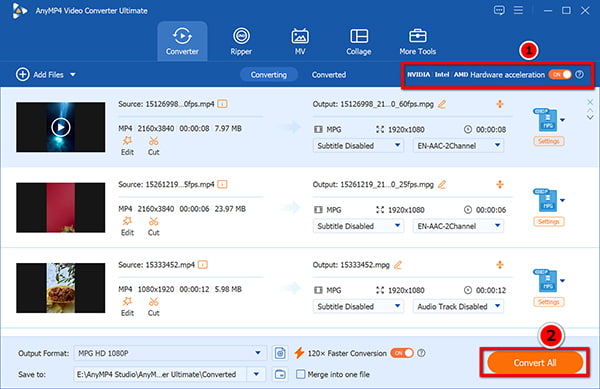Select the second video thumbnail with red center
600x389 pixels.
click(61, 207)
